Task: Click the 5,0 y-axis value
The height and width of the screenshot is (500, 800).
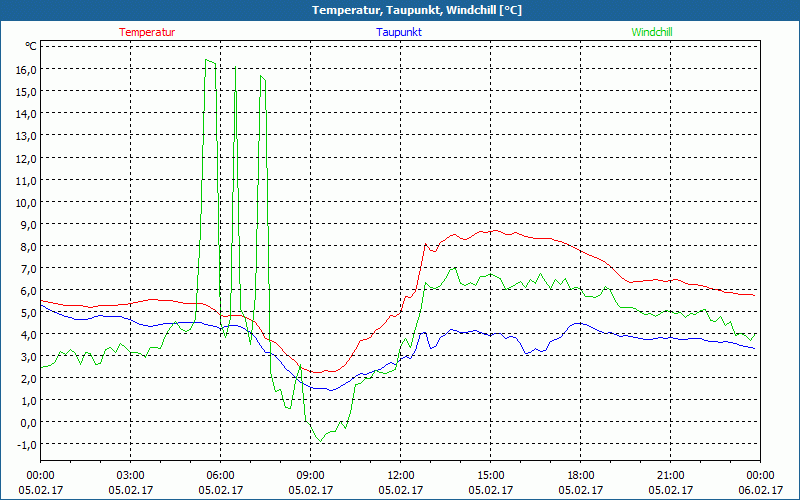Action: pos(28,312)
